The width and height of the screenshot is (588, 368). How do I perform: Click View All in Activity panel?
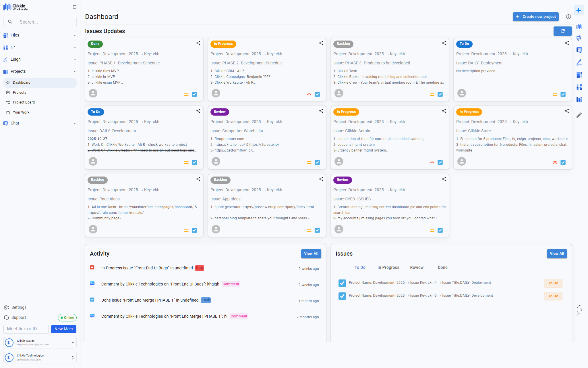click(x=311, y=254)
